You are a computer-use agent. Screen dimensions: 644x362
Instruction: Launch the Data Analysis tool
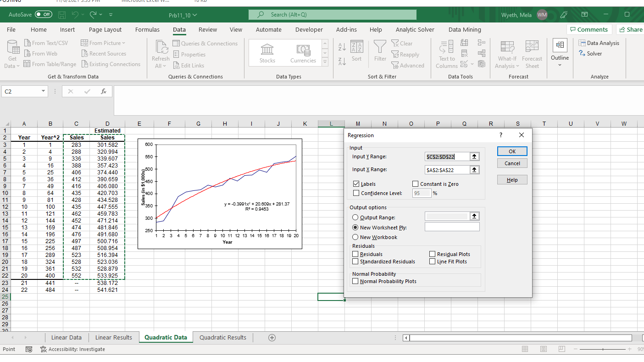(599, 43)
